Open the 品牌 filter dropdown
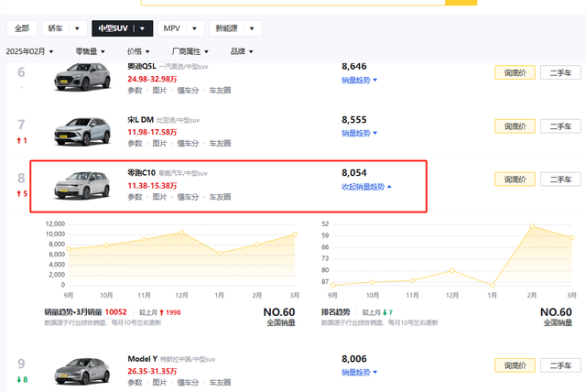Viewport: 586px width, 392px height. pyautogui.click(x=242, y=51)
